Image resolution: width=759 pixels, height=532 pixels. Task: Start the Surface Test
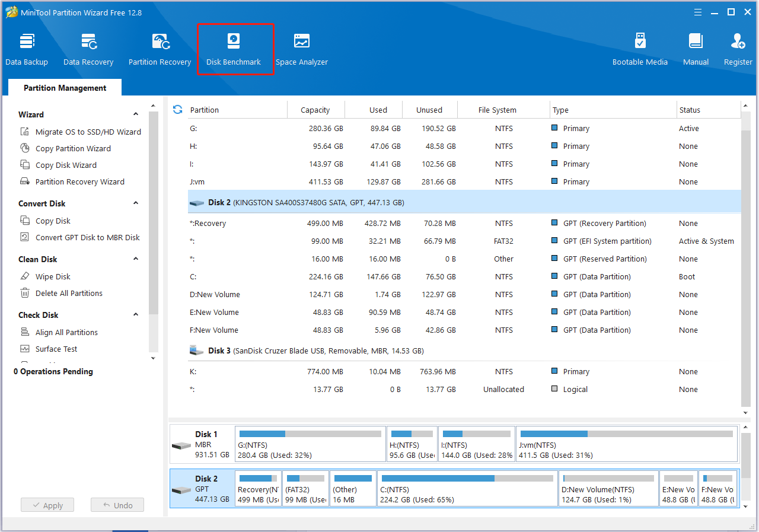(x=49, y=349)
